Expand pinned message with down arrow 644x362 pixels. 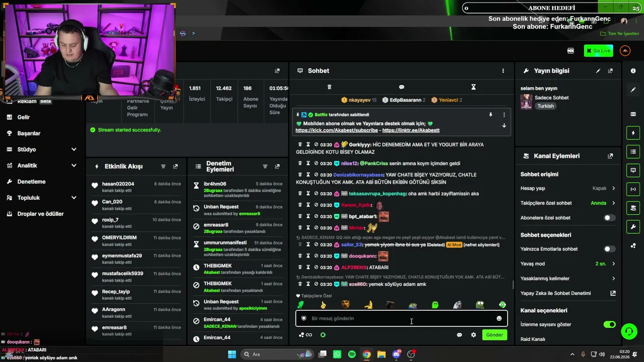coord(504,126)
